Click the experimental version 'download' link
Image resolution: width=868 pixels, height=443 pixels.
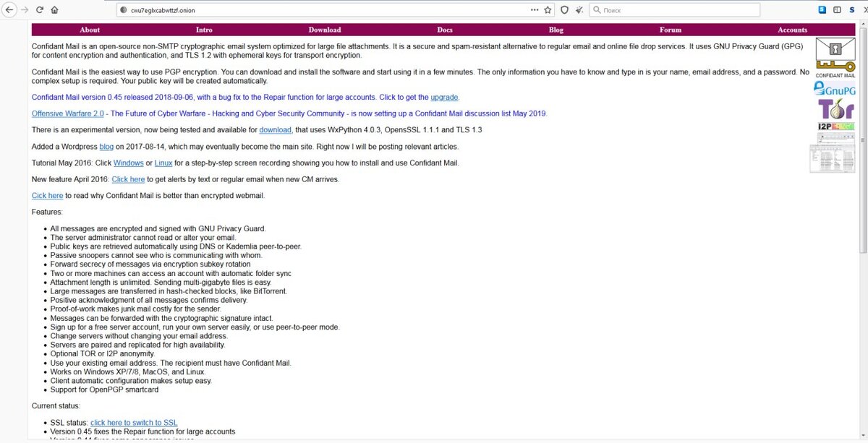pyautogui.click(x=275, y=130)
